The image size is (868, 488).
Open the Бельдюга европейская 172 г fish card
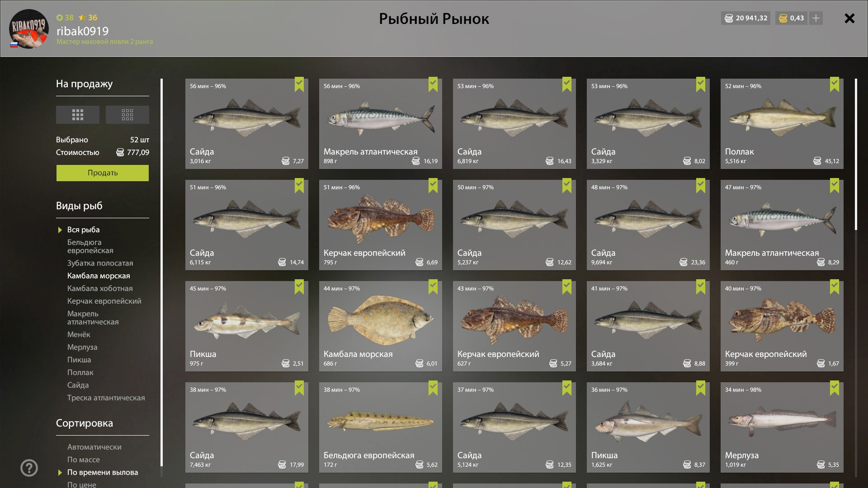tap(381, 427)
